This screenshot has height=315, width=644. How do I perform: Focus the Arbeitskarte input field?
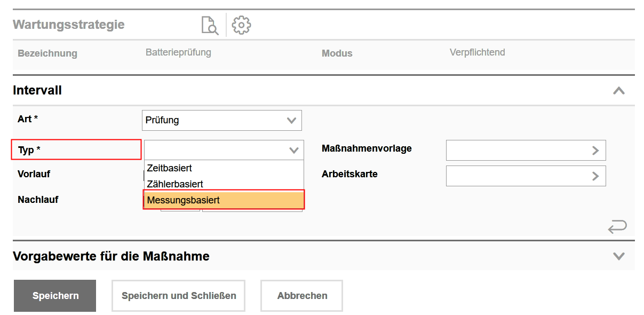pos(515,176)
